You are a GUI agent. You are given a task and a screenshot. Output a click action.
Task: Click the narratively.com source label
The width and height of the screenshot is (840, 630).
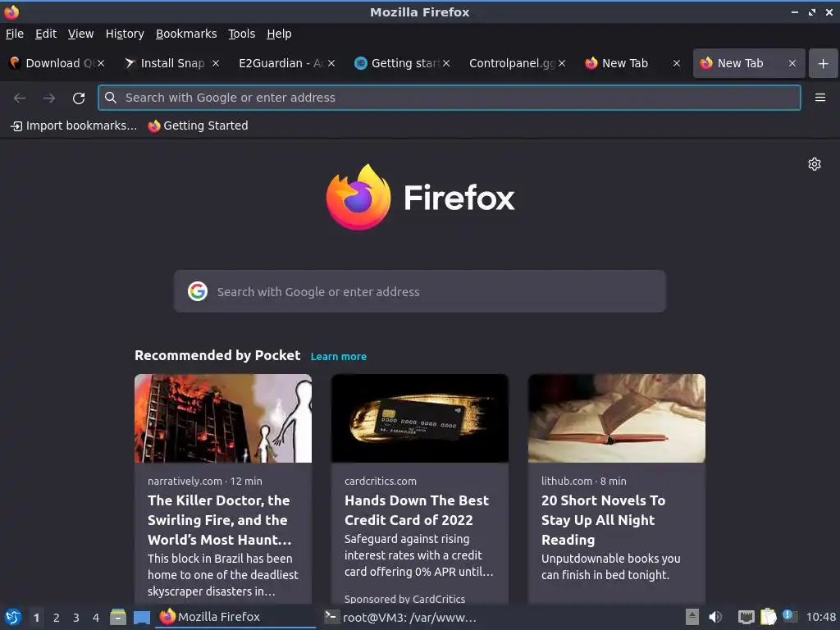coord(185,481)
